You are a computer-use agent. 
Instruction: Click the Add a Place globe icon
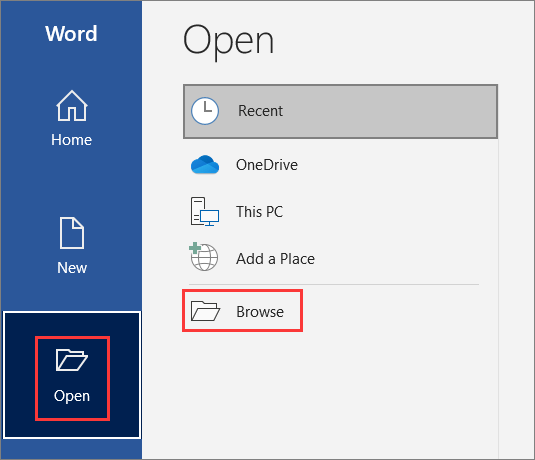pyautogui.click(x=204, y=257)
